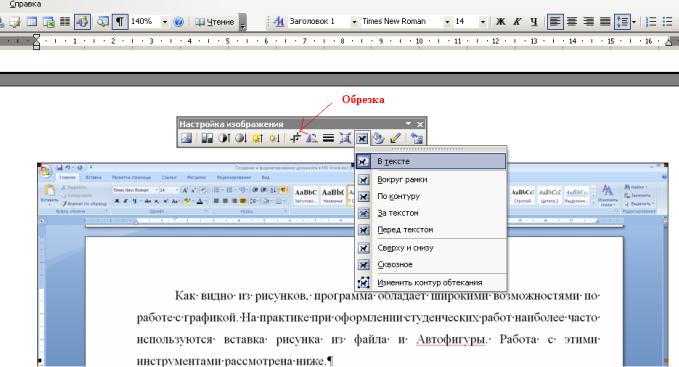The width and height of the screenshot is (679, 367).
Task: Apply bulleted list formatting
Action: 667,22
